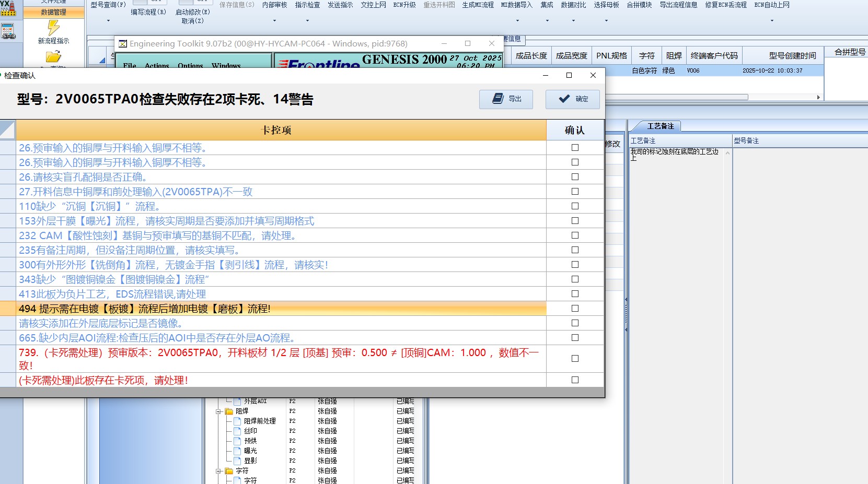Click the select-all corner cell of the check grid
Image resolution: width=868 pixels, height=484 pixels.
pyautogui.click(x=8, y=130)
